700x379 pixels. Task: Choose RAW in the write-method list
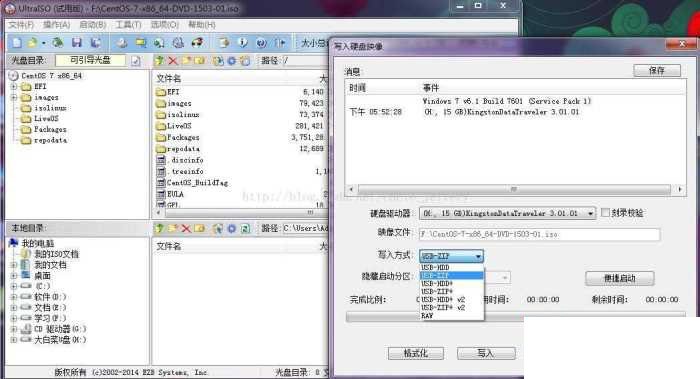coord(452,316)
